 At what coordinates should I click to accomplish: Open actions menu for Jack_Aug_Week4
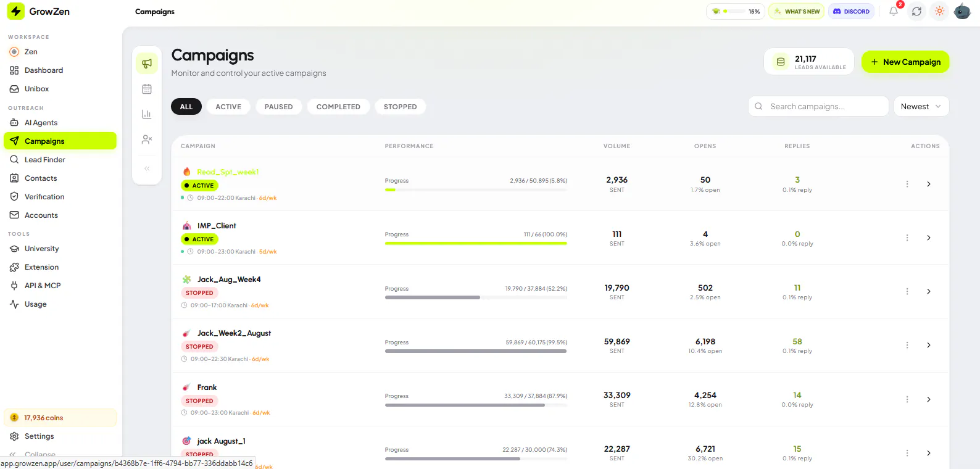(907, 291)
